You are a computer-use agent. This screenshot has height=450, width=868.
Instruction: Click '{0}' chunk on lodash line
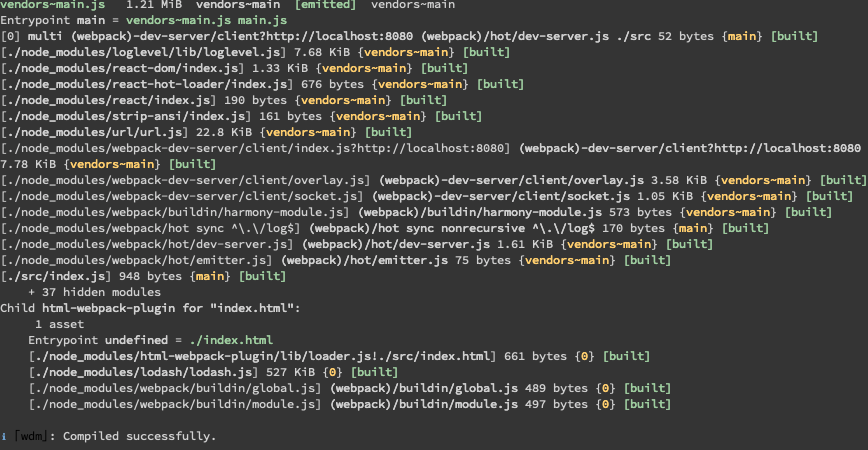tap(332, 372)
